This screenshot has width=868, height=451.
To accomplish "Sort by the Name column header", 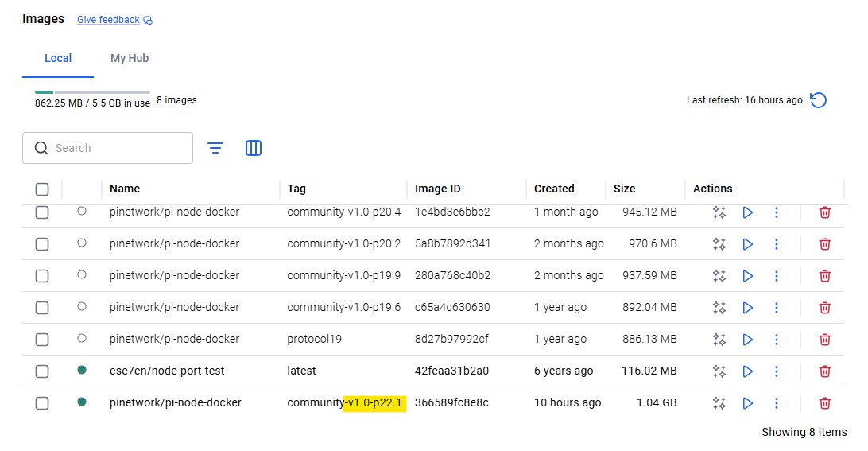I will tap(125, 189).
